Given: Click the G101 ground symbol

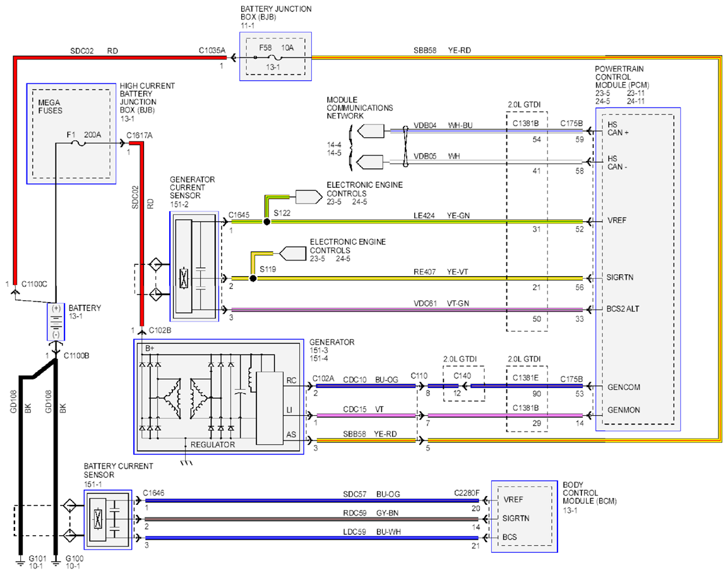Looking at the screenshot, I should tap(20, 562).
